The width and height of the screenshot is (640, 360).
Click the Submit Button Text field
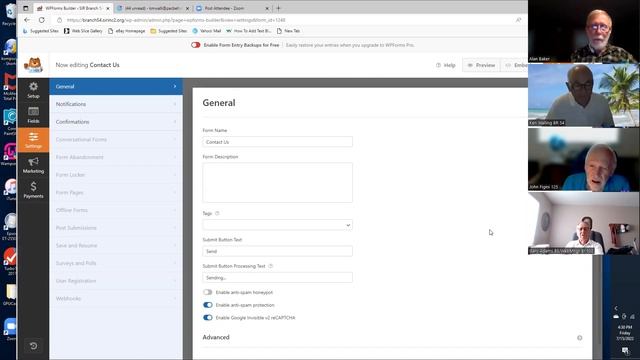[277, 251]
